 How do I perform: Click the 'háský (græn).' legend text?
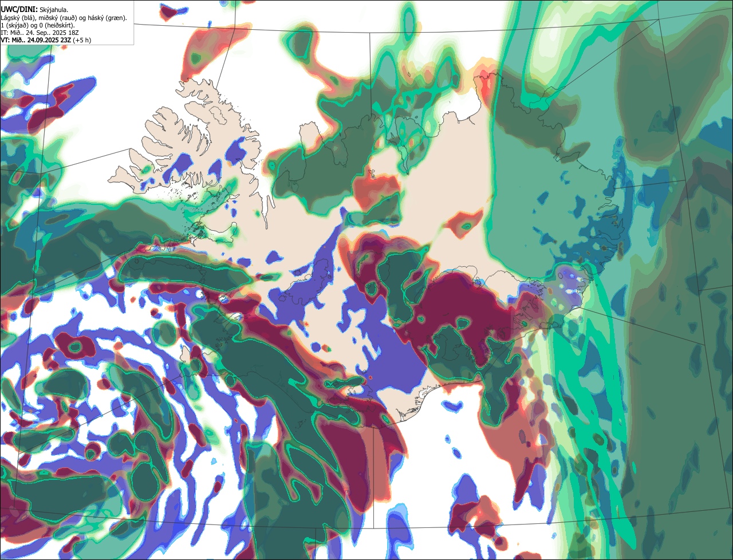[x=107, y=18]
